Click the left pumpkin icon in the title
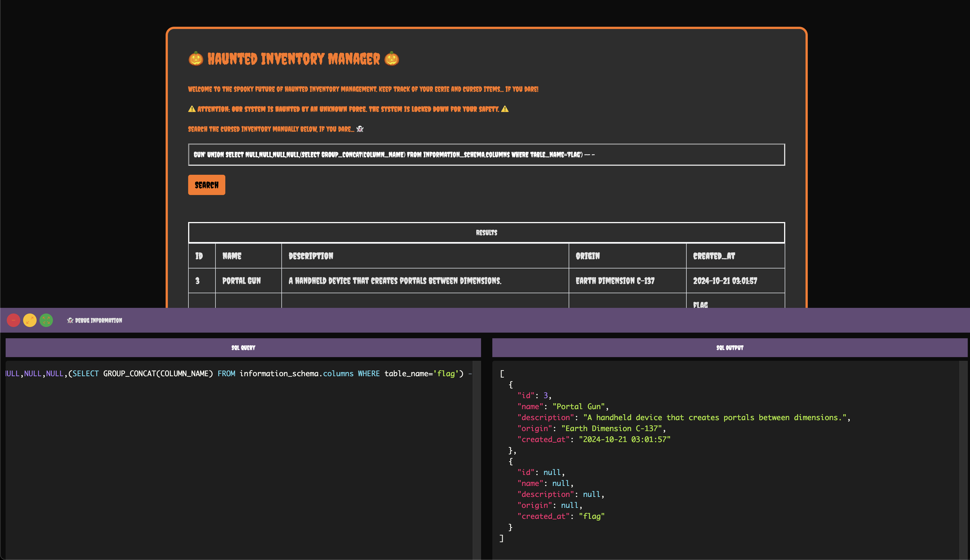The width and height of the screenshot is (970, 560). tap(195, 59)
